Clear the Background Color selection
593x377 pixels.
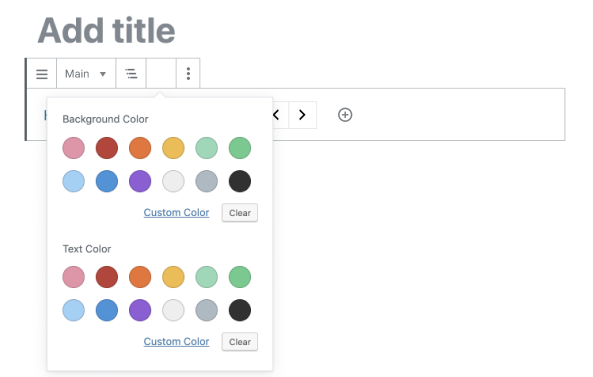click(240, 213)
